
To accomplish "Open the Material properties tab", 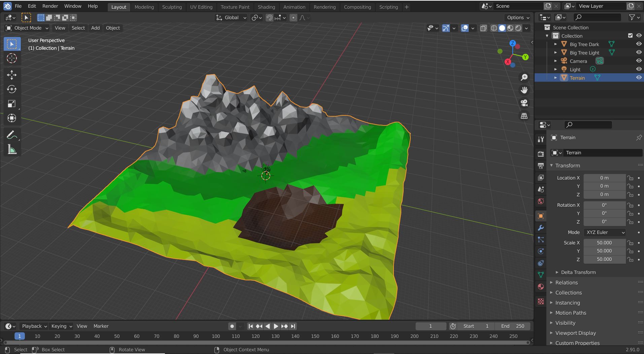I will coord(541,287).
